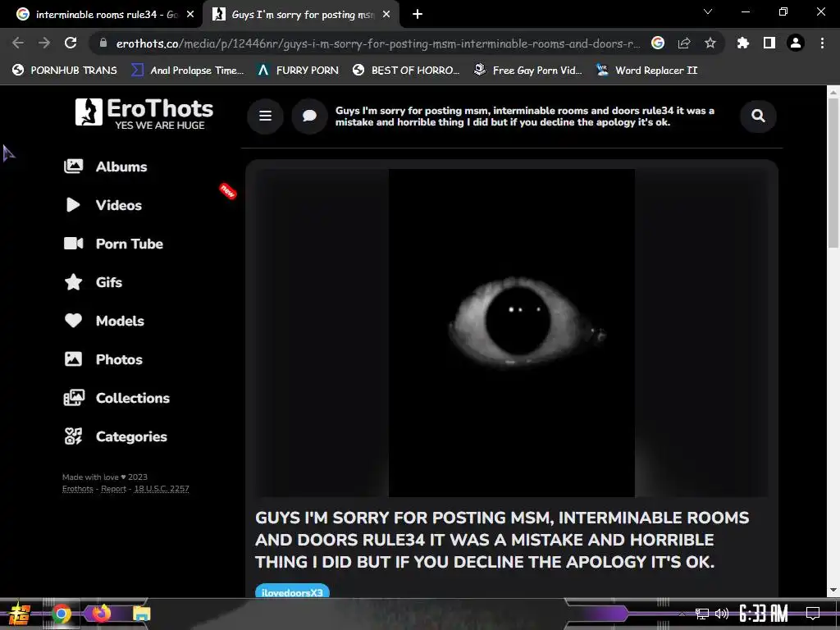
Task: Open Photos in the sidebar
Action: [103, 359]
